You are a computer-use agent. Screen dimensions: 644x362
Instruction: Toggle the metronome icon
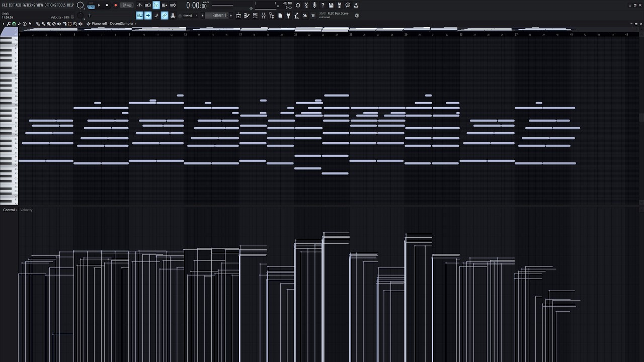pyautogui.click(x=139, y=5)
